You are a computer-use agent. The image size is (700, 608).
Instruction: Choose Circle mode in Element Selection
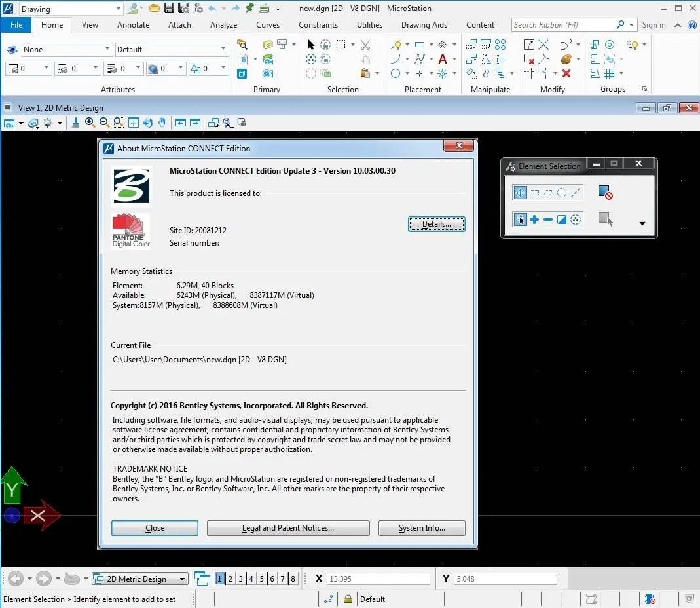(x=562, y=193)
